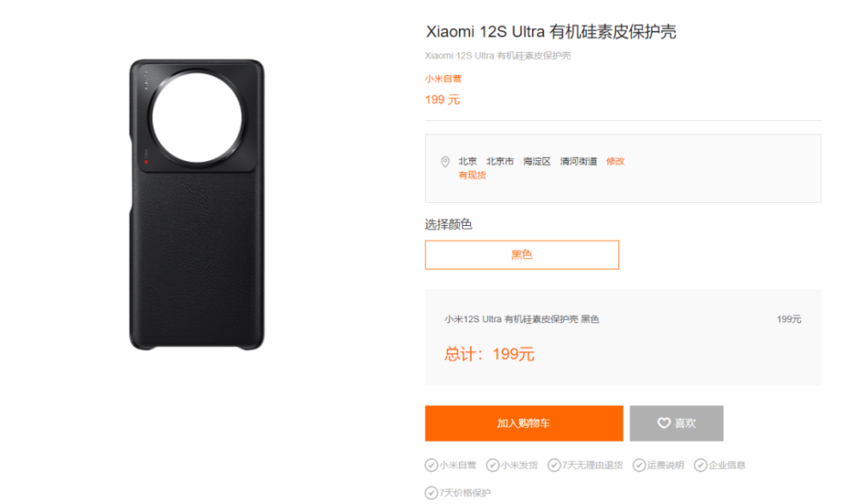The width and height of the screenshot is (853, 504).
Task: Click the 喜欢 favorite button
Action: coord(676,423)
